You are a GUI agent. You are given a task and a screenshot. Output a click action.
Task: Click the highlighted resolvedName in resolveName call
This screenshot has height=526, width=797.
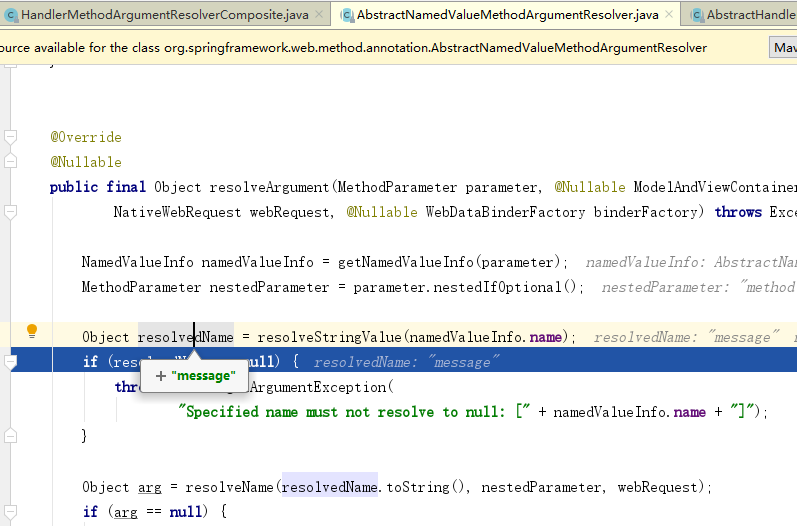(329, 487)
